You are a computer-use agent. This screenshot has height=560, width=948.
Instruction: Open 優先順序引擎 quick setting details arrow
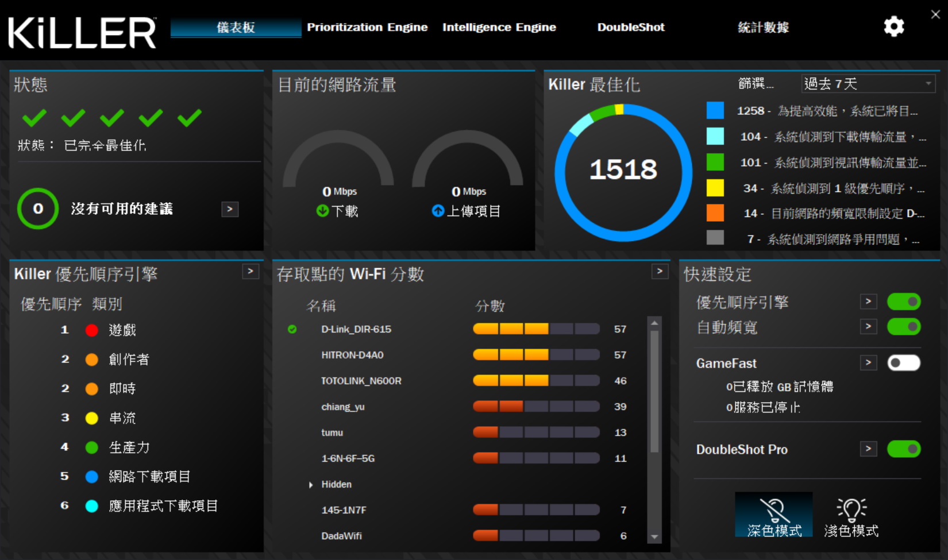point(869,302)
